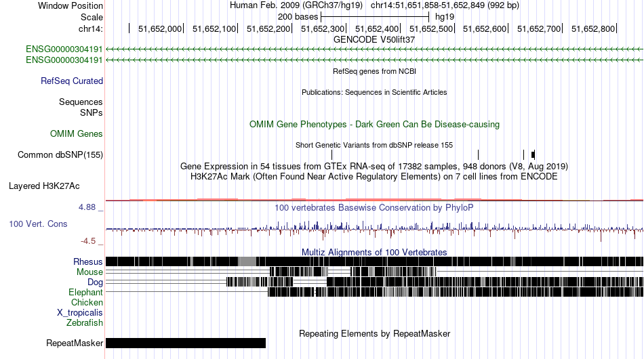Click the Sequences track label
Viewport: 644px width, 359px height.
coord(81,102)
